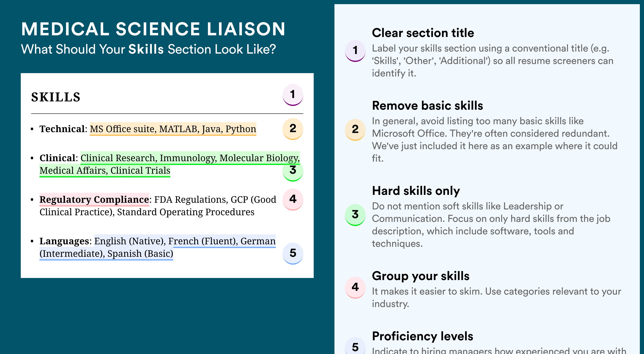The image size is (644, 354).
Task: Open the 'Proficiency levels' heading
Action: (423, 336)
